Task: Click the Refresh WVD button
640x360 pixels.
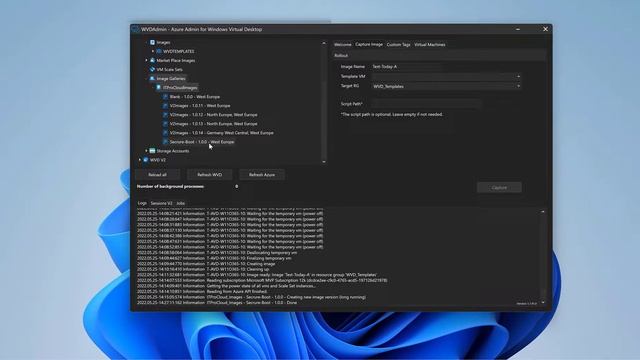Action: [x=209, y=175]
